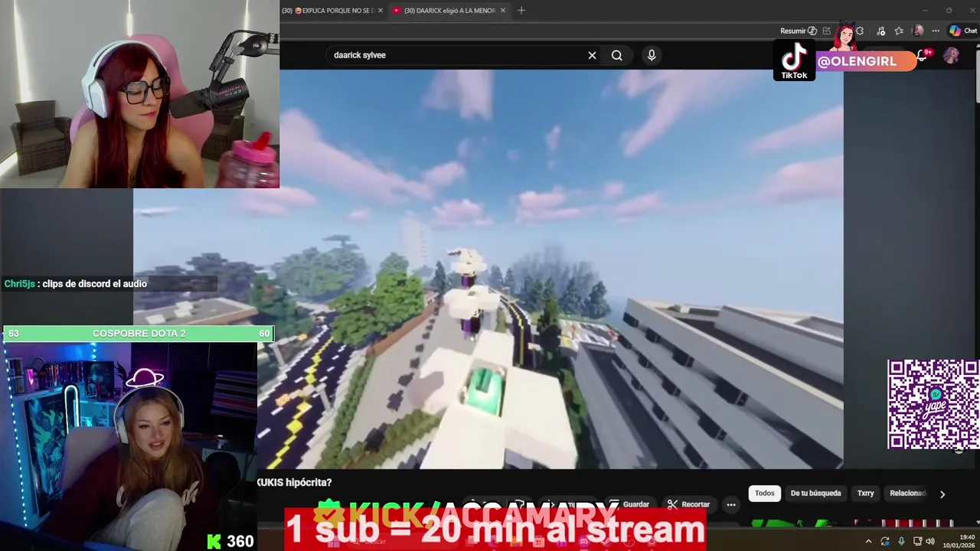Click the browser page vertical scrollbar
Viewport: 980px width, 551px height.
pyautogui.click(x=976, y=77)
